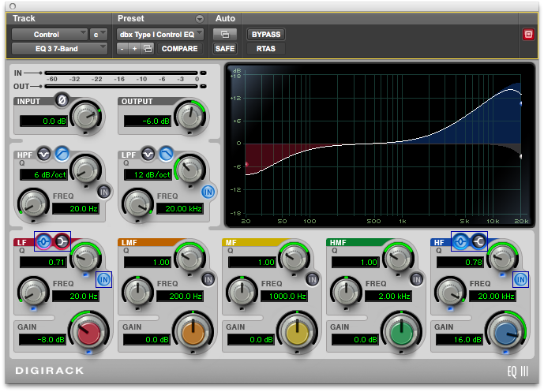Adjust the INPUT gain knob
Viewport: 544px width, 392px height.
(86, 117)
